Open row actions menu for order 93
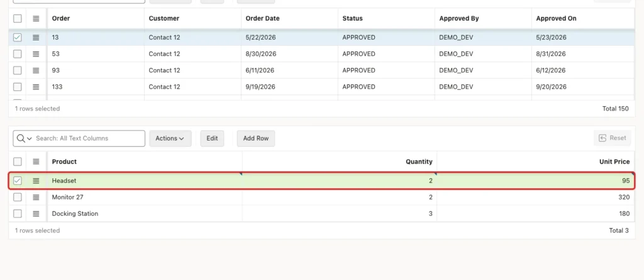Screen dimensions: 644x280 [36, 70]
